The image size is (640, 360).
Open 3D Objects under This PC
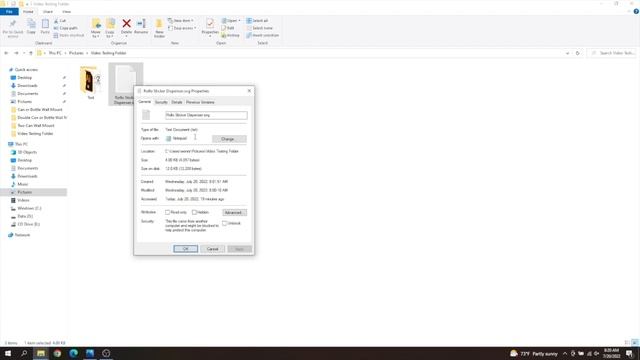[x=27, y=152]
